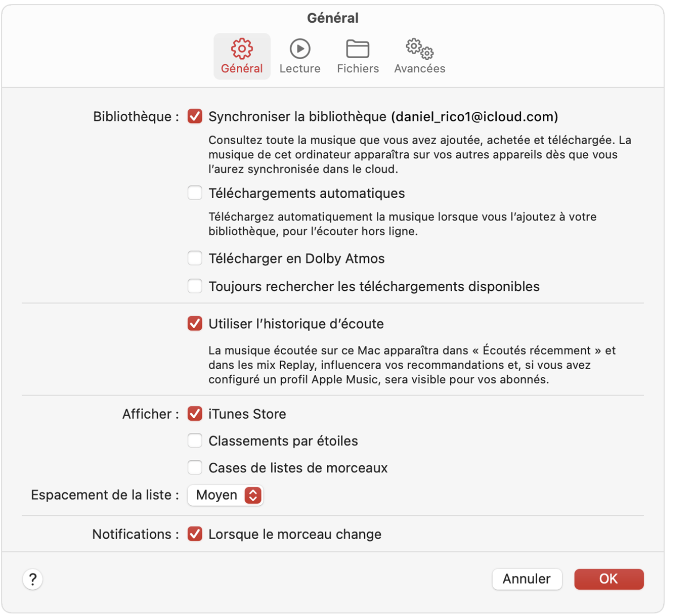Enable Téléchargements automatiques
This screenshot has height=616, width=694.
point(195,193)
